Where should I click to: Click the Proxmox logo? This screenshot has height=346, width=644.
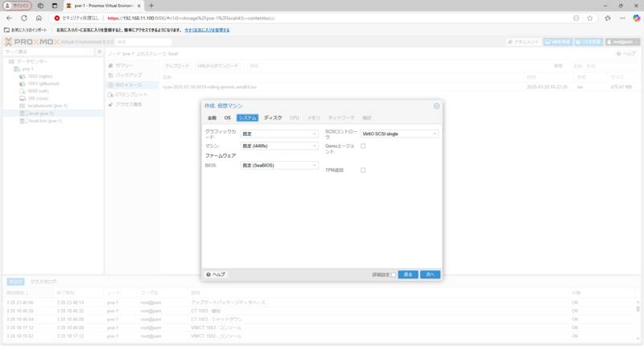tap(31, 42)
